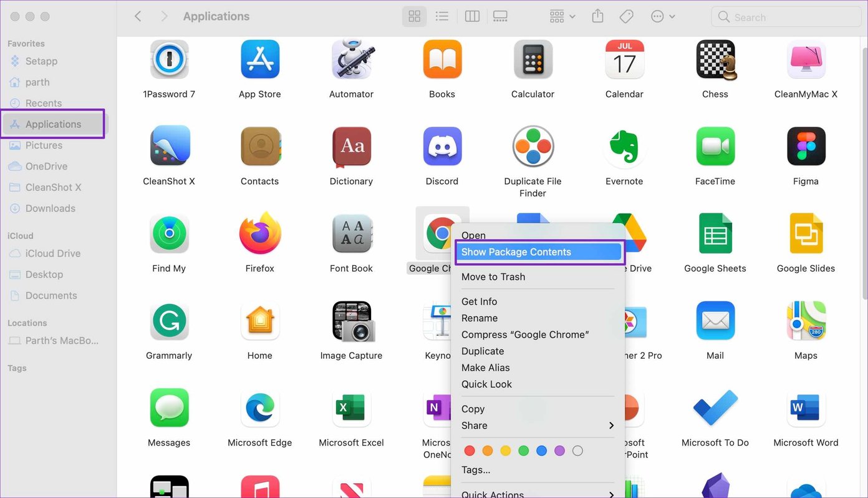Image resolution: width=868 pixels, height=498 pixels.
Task: Open iCloud Drive in the sidebar
Action: [x=54, y=253]
